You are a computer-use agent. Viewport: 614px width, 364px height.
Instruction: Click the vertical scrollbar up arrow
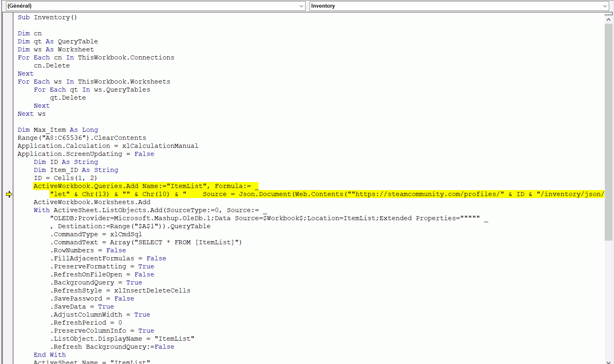608,19
